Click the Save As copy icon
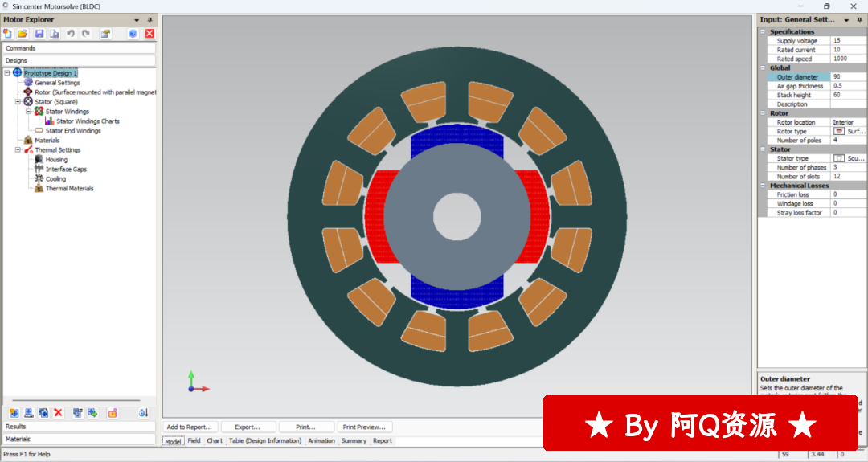The width and height of the screenshot is (868, 462). tap(55, 34)
